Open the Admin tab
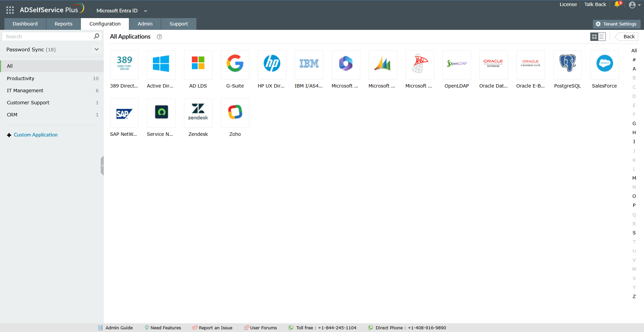 click(145, 24)
